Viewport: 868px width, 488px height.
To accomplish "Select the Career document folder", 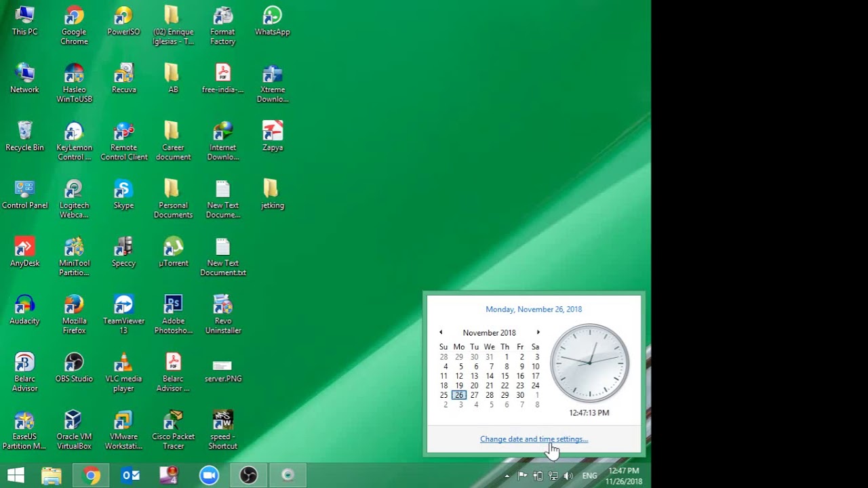I will point(173,141).
